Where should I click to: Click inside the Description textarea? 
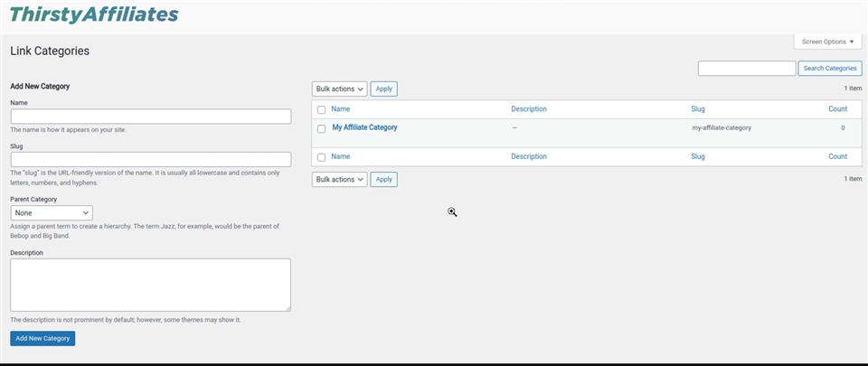pos(150,285)
